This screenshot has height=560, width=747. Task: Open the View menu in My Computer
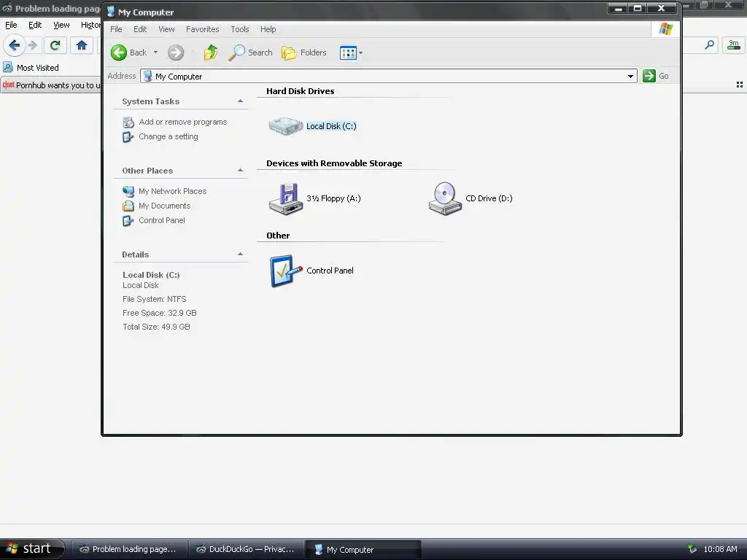166,29
